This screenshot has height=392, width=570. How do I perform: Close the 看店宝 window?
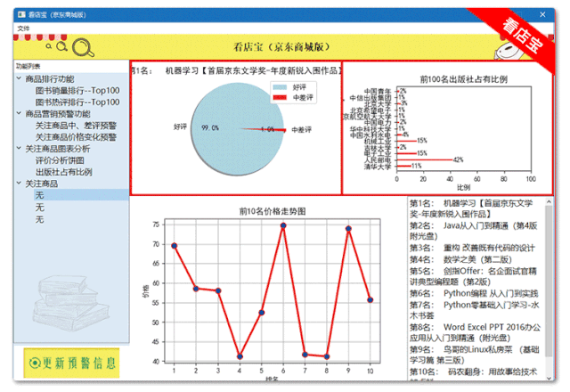tap(542, 14)
